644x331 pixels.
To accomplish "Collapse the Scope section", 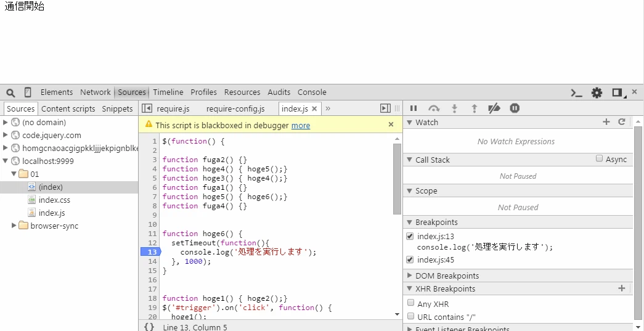I will pyautogui.click(x=409, y=191).
